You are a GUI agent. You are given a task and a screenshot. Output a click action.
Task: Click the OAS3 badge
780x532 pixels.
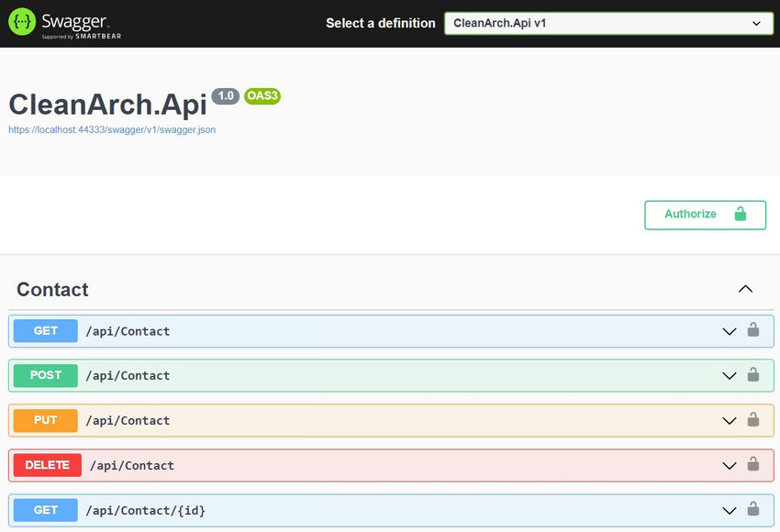[262, 96]
